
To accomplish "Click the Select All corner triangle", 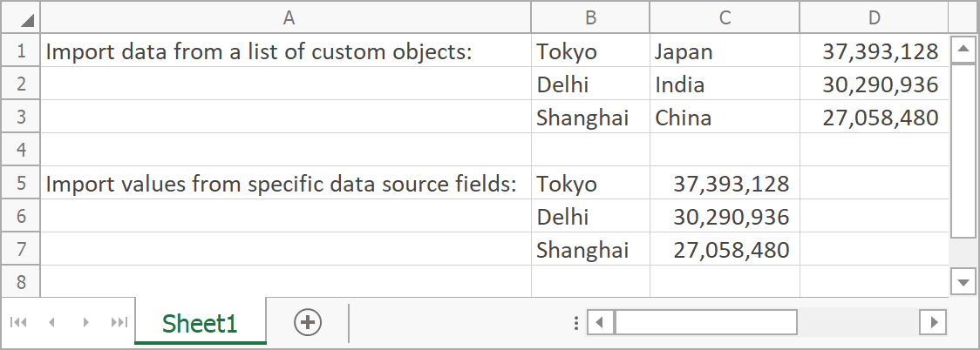I will coord(27,18).
